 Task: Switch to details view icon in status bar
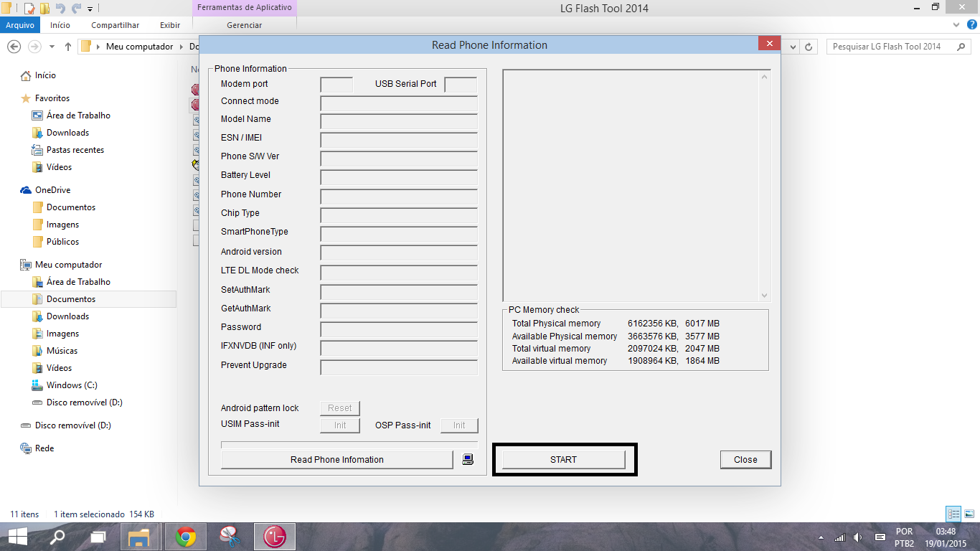click(953, 514)
